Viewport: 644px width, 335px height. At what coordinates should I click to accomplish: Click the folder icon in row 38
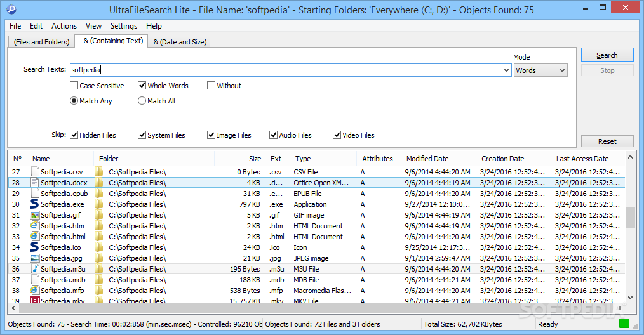point(99,290)
